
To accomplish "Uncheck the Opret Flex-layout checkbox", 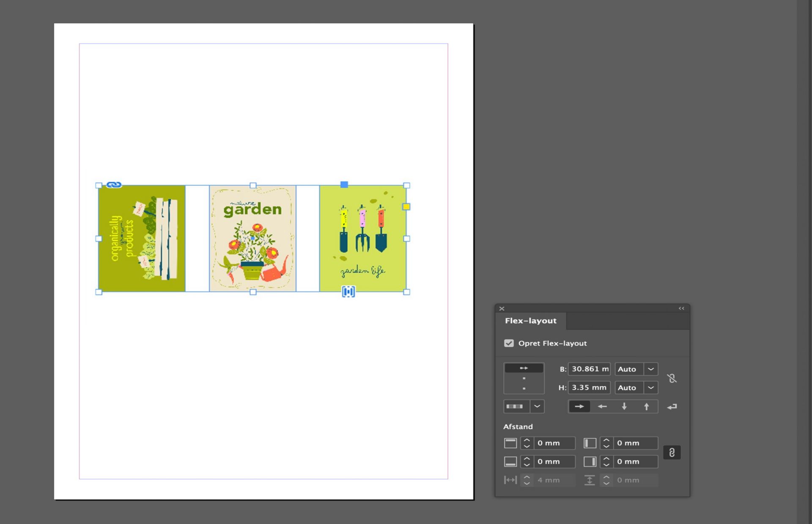I will point(509,343).
